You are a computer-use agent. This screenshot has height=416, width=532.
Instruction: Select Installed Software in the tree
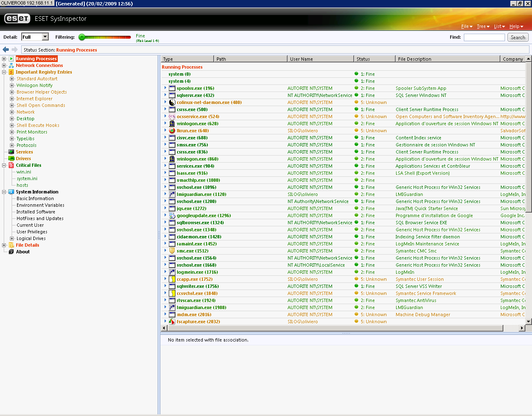(x=36, y=212)
